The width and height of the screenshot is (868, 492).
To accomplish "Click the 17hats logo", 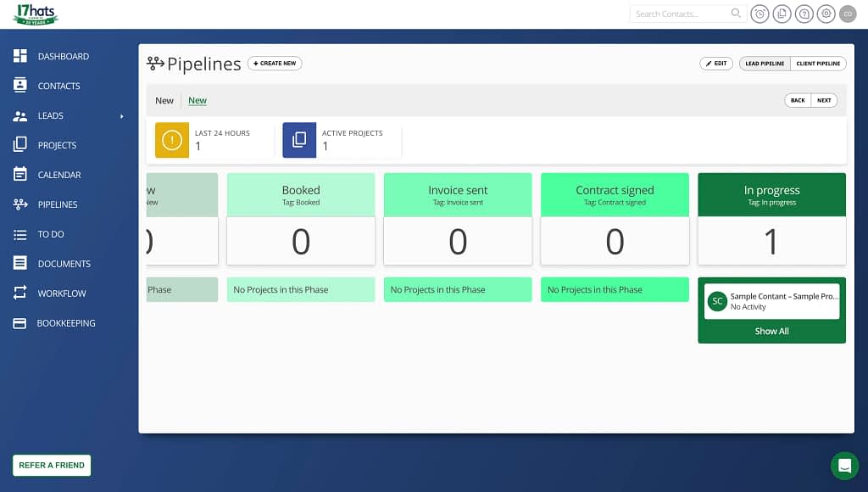I will (36, 14).
